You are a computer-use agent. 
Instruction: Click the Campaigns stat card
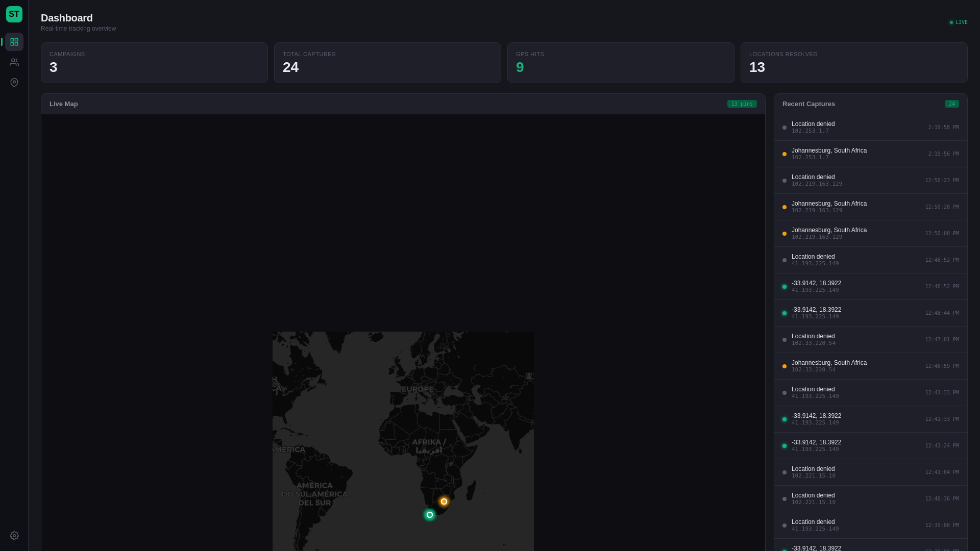(x=154, y=63)
